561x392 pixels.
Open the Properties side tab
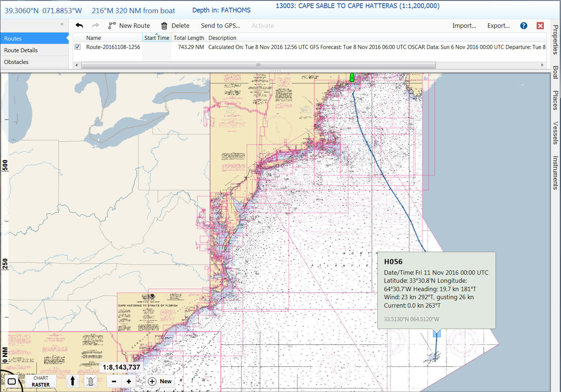pyautogui.click(x=556, y=39)
